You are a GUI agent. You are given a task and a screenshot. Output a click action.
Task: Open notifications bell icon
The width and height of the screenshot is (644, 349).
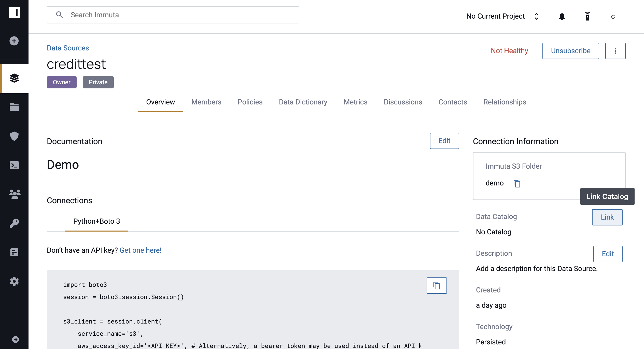point(562,16)
